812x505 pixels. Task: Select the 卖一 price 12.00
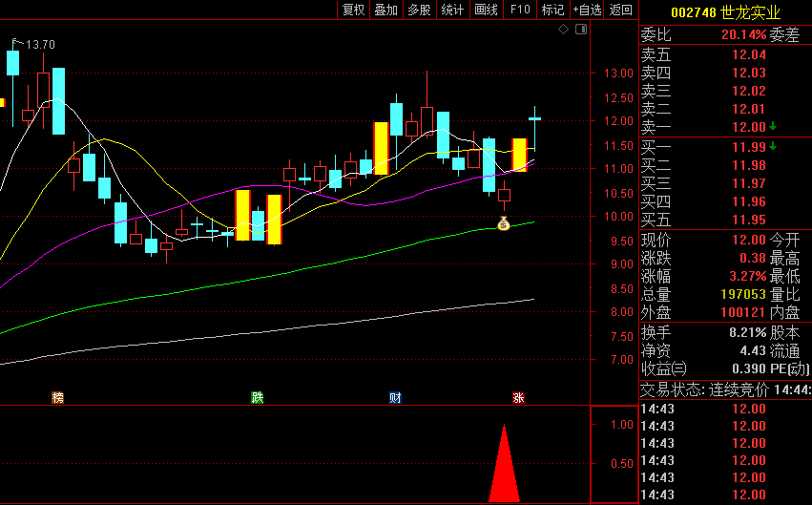click(749, 127)
